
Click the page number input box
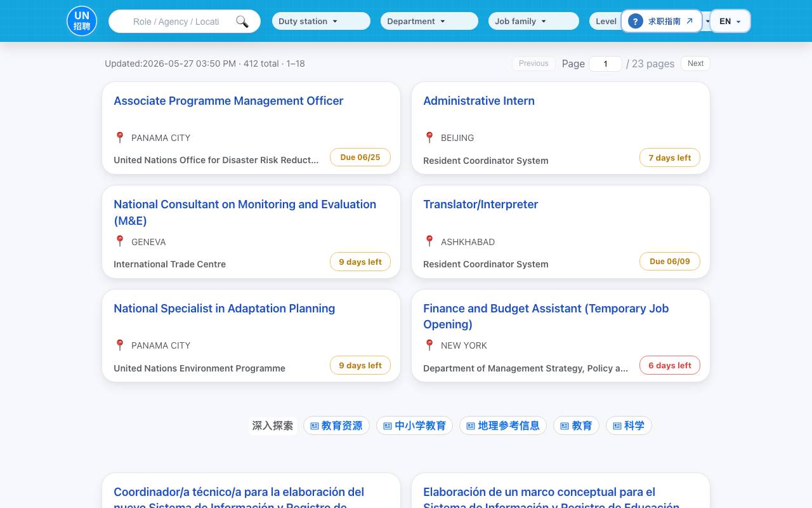click(605, 63)
